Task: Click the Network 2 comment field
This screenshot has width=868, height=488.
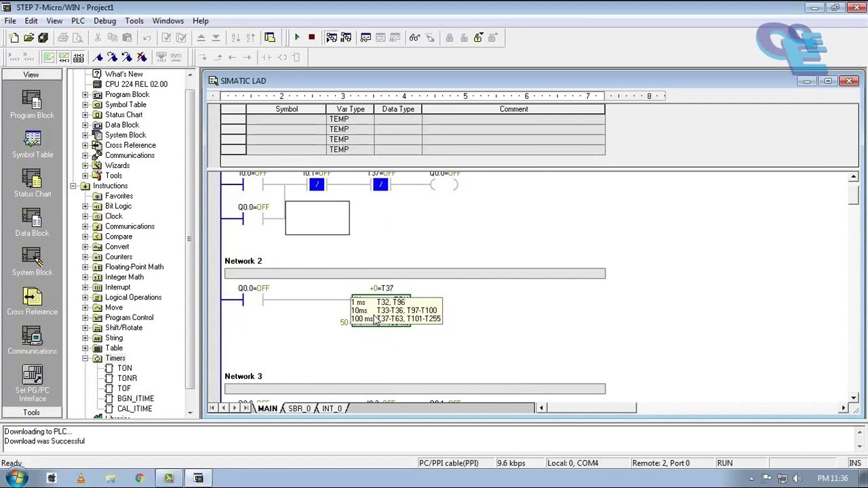Action: point(415,274)
